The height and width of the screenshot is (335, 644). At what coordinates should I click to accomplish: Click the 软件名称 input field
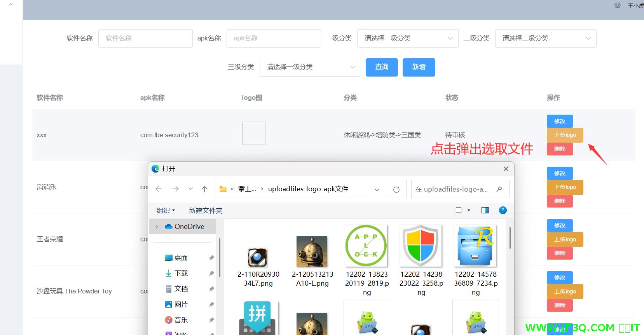(145, 38)
